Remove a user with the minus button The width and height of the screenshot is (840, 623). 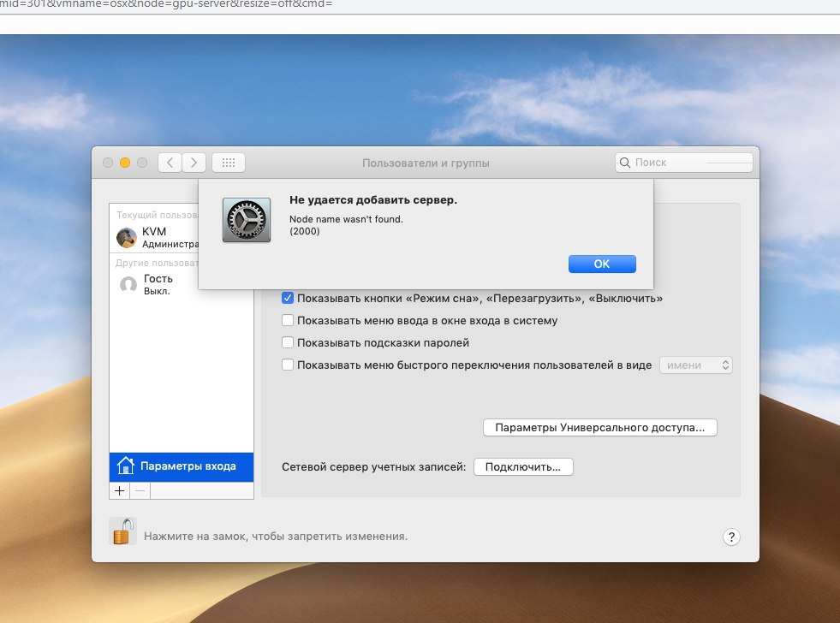click(x=140, y=490)
